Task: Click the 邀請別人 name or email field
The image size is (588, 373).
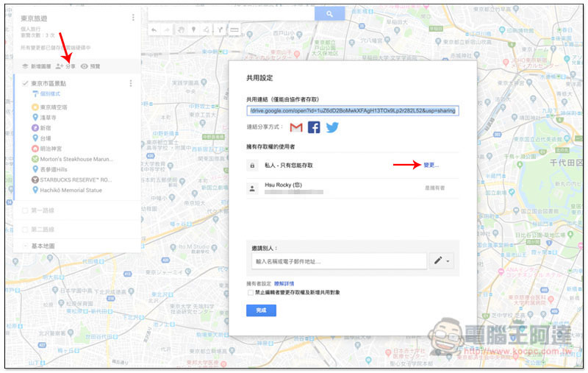Action: pyautogui.click(x=339, y=261)
